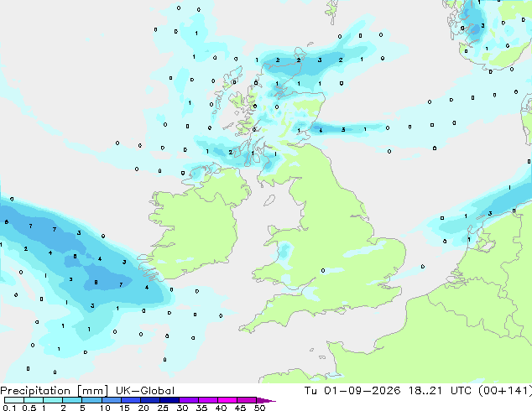The height and width of the screenshot is (411, 532).
Task: Click the '18..21 UTC' time range text
Action: pos(440,391)
